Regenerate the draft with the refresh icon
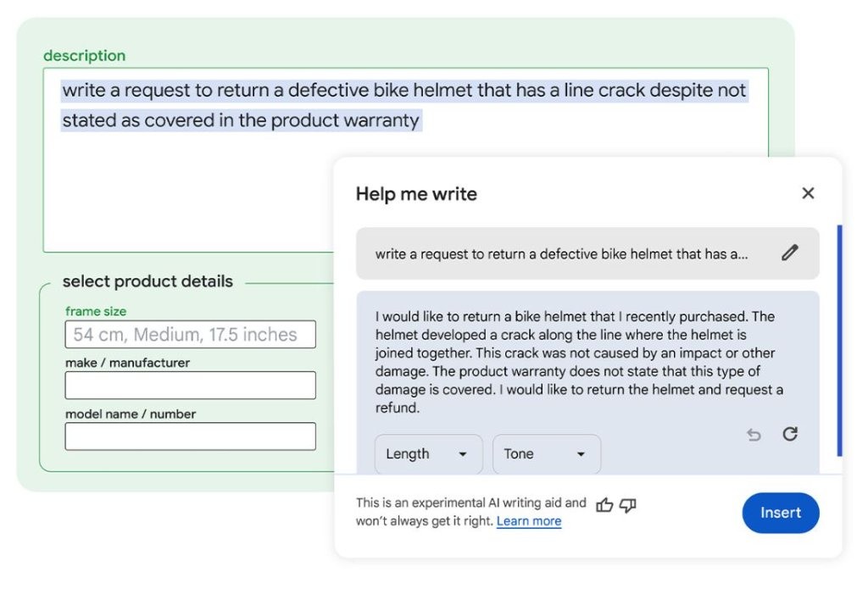This screenshot has width=868, height=600. pos(790,434)
